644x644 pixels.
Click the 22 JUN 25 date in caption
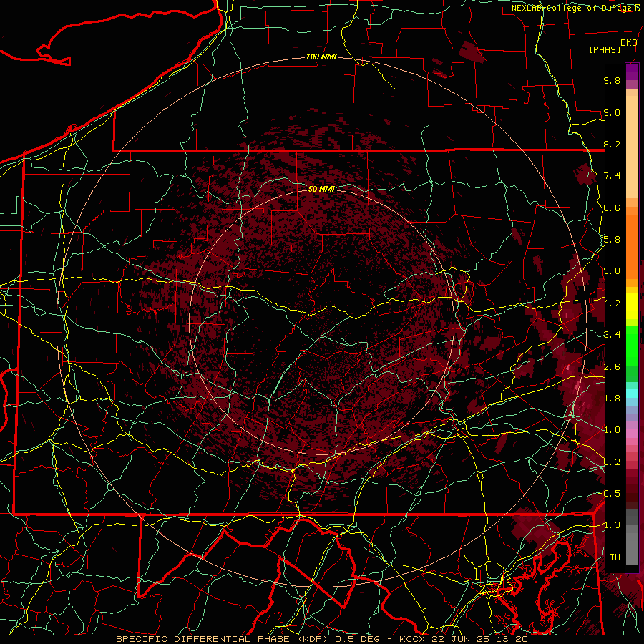pyautogui.click(x=459, y=639)
